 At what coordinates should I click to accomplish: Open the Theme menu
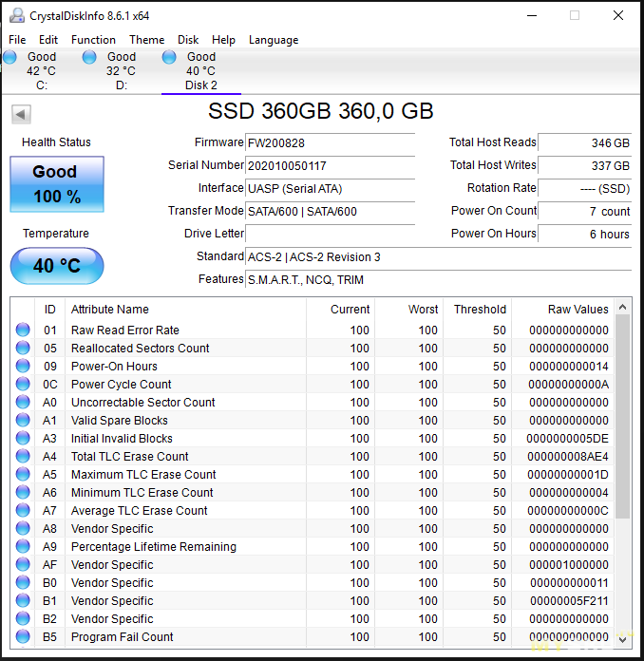[147, 40]
